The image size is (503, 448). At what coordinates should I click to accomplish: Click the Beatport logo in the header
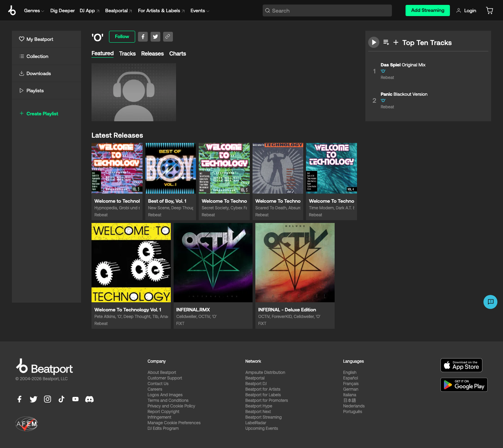point(12,10)
